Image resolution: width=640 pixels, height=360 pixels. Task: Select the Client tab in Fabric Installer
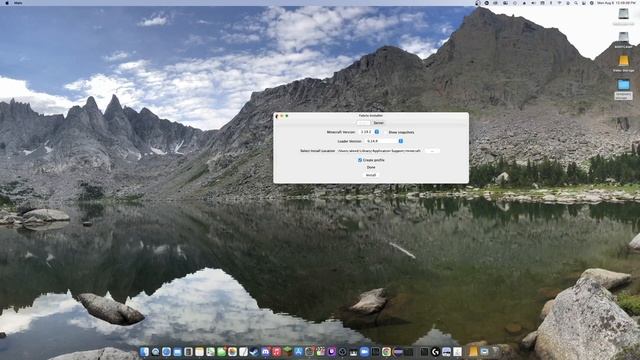(x=364, y=123)
